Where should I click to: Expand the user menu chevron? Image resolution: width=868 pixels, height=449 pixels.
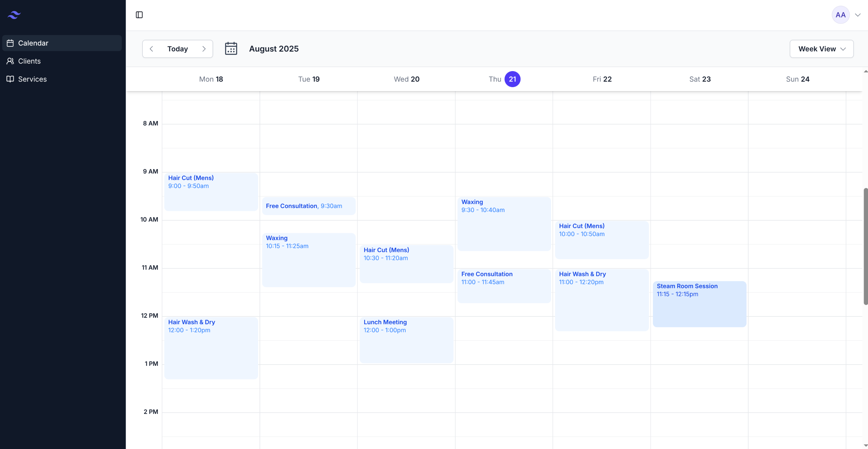pyautogui.click(x=858, y=15)
